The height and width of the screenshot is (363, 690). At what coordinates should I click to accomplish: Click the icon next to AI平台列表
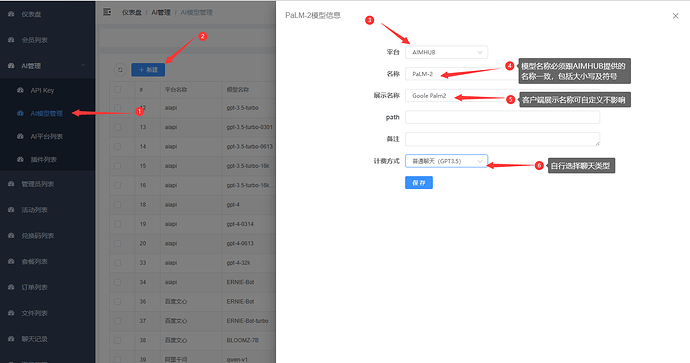[x=20, y=136]
